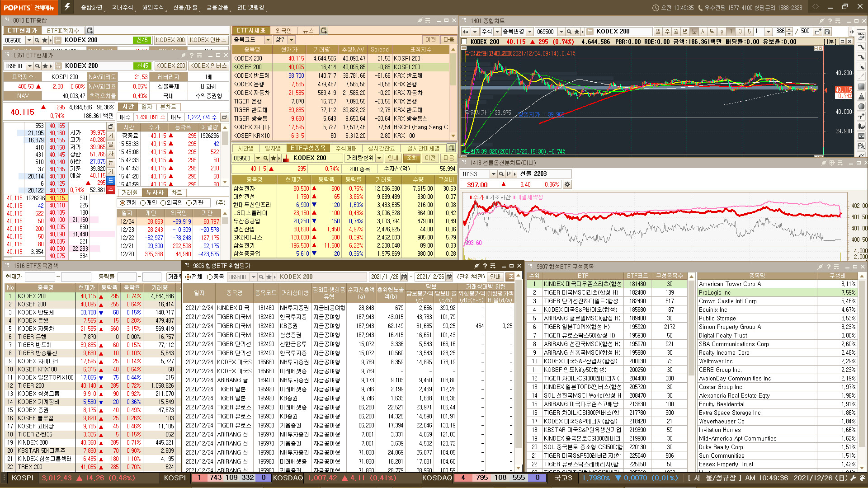Image resolution: width=868 pixels, height=488 pixels.
Task: Open the 해외주식 menu
Action: pos(153,7)
